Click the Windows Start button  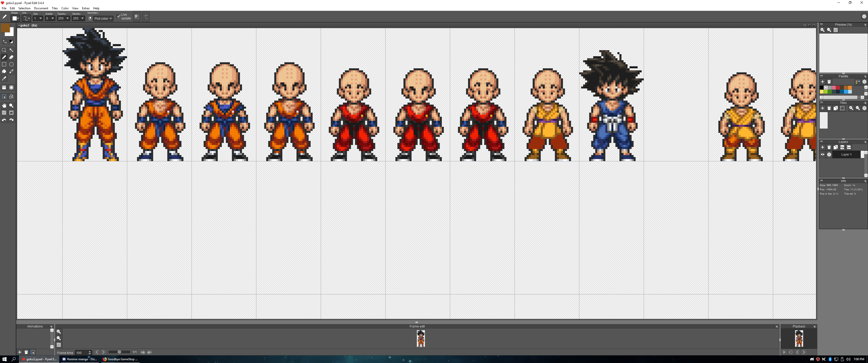(4, 359)
